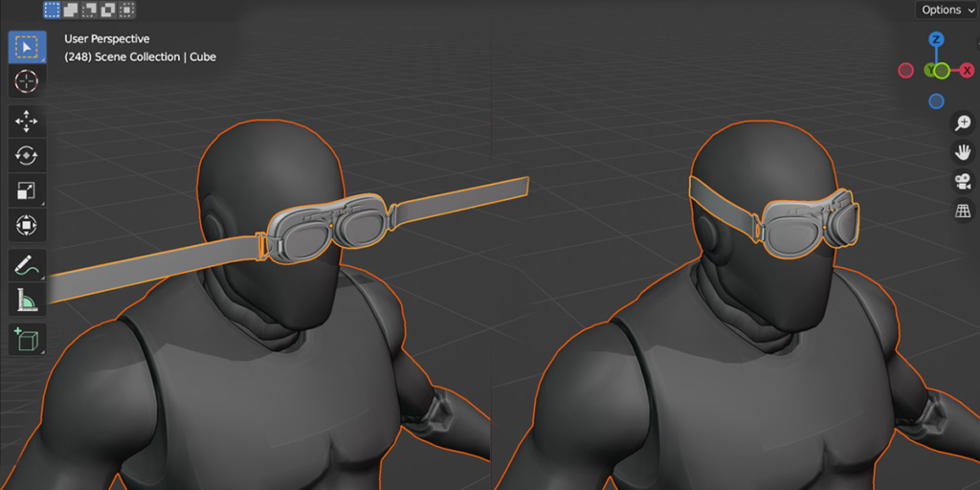The image size is (980, 490).
Task: Toggle the camera view
Action: 963,182
